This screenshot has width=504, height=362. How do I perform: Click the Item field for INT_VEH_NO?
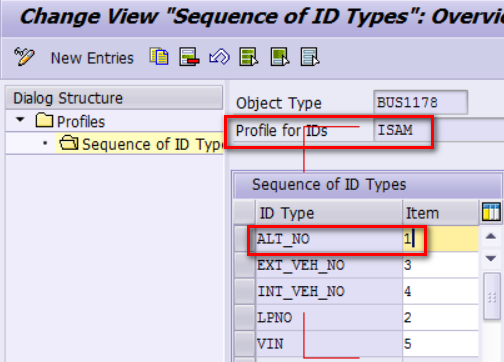[440, 292]
